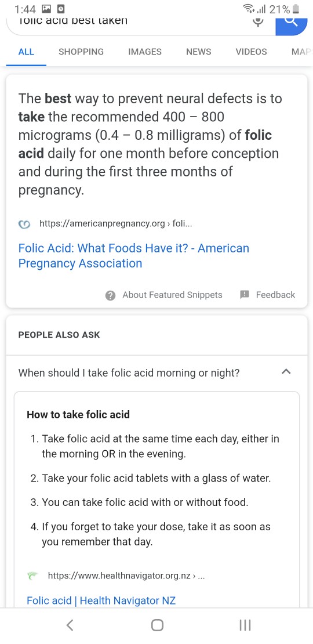Open the Videos results tab

[x=251, y=52]
